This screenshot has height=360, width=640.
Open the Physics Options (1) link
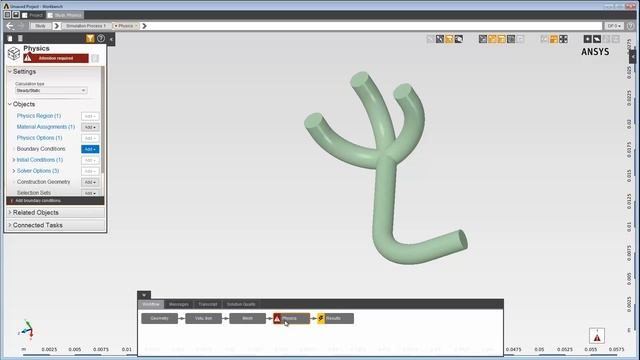coord(40,138)
